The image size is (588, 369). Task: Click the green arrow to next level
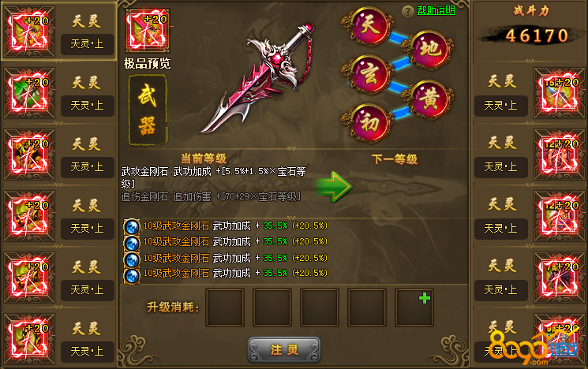(x=333, y=187)
